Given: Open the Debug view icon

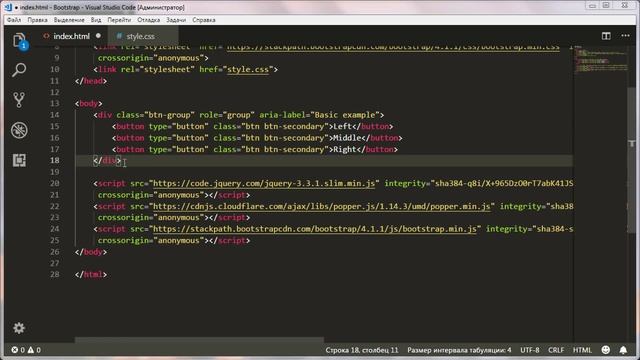Looking at the screenshot, I should coord(19,130).
